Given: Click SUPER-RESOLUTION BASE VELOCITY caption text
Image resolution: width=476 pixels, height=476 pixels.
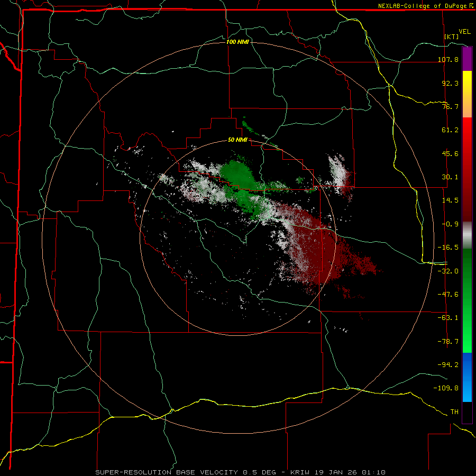Looking at the screenshot, I should pos(167,472).
